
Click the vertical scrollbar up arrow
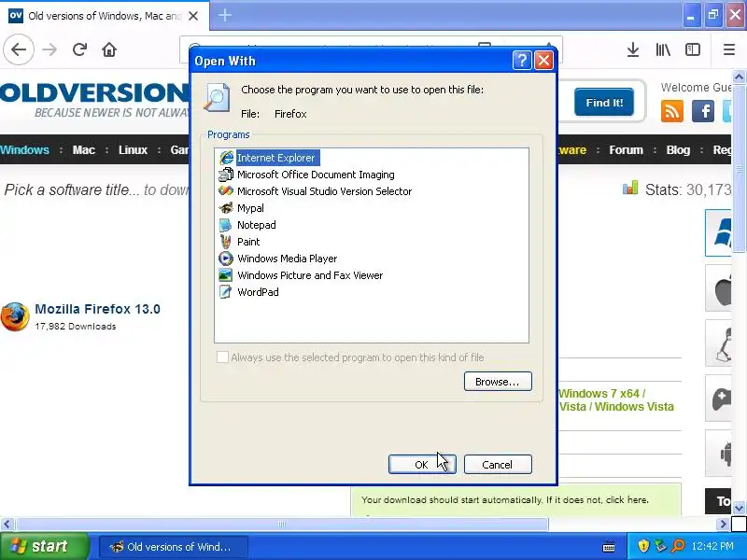[x=739, y=77]
